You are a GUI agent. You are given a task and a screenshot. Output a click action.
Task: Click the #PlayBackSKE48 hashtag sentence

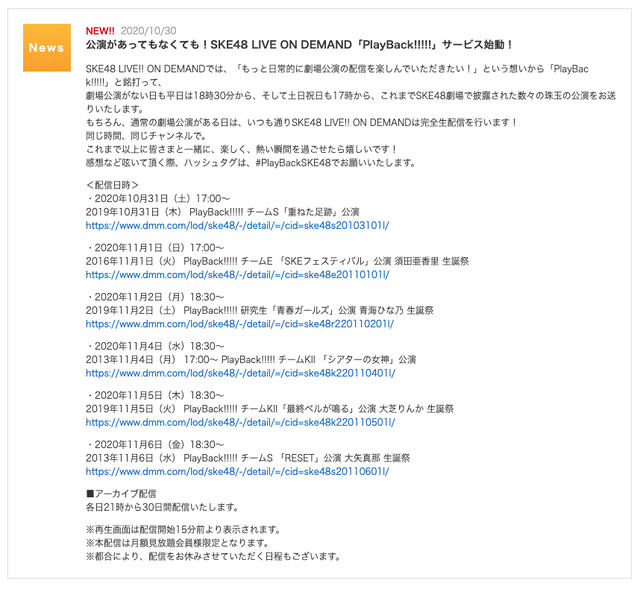251,163
